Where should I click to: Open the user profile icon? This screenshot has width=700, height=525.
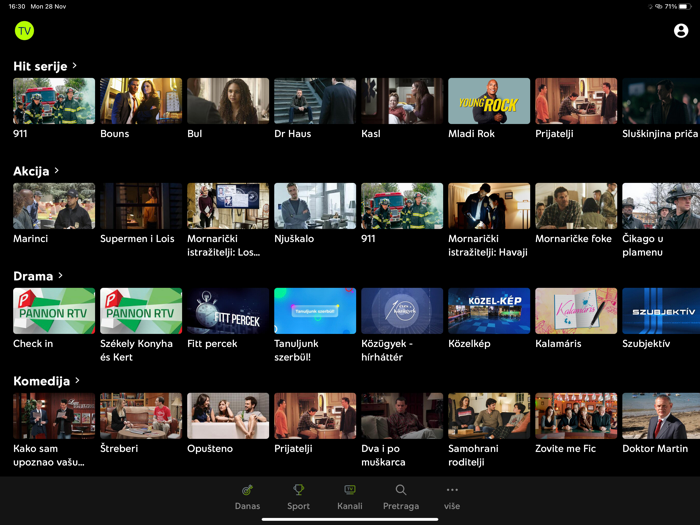click(680, 31)
